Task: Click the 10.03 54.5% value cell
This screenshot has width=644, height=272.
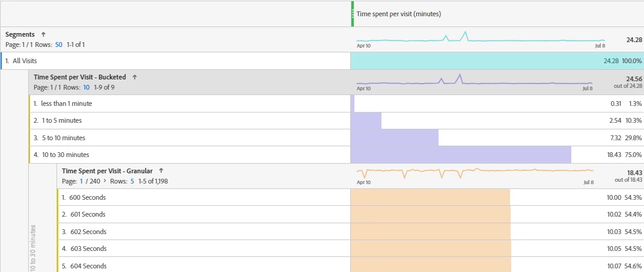Action: tap(497, 232)
